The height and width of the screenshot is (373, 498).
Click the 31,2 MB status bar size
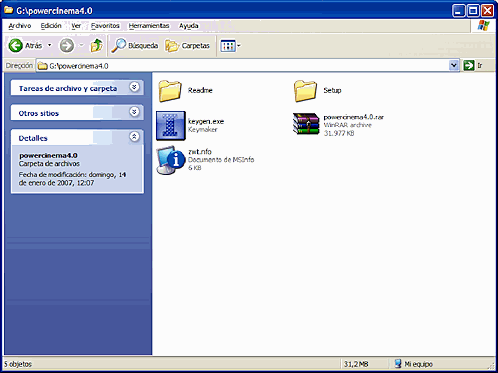pyautogui.click(x=356, y=364)
